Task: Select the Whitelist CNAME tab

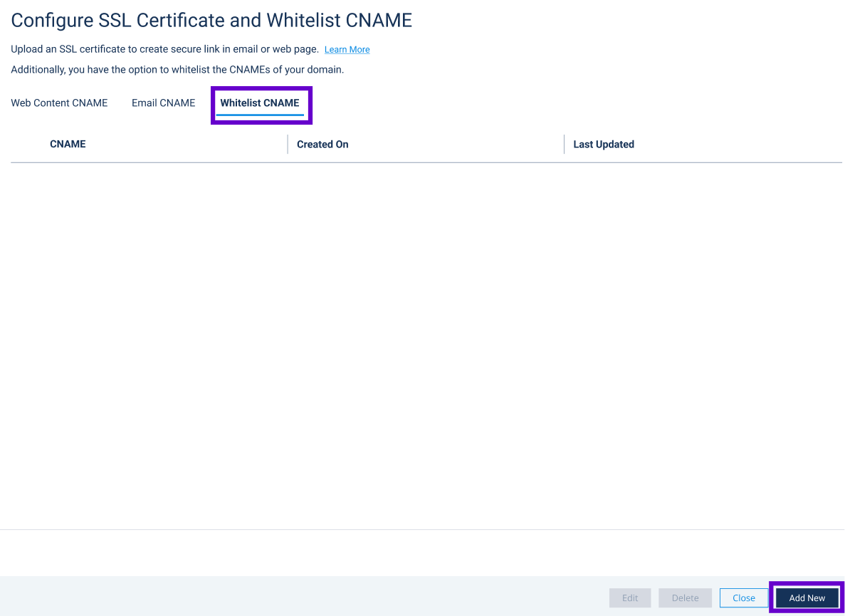Action: pos(260,103)
